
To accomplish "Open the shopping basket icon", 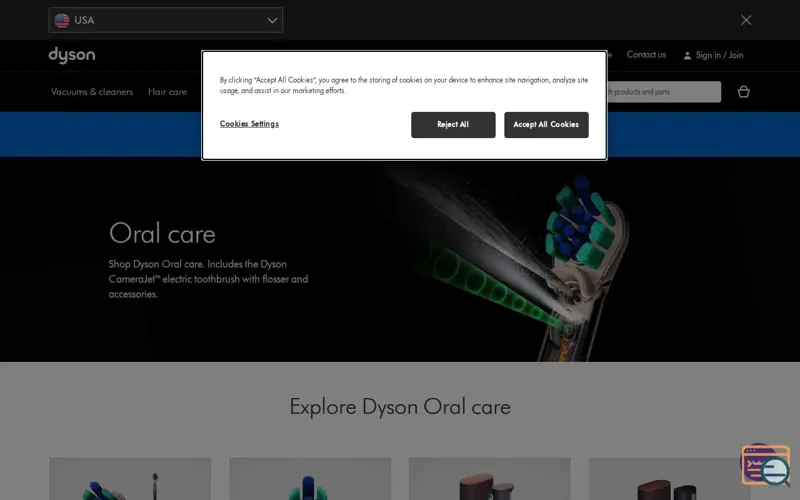I will [743, 92].
